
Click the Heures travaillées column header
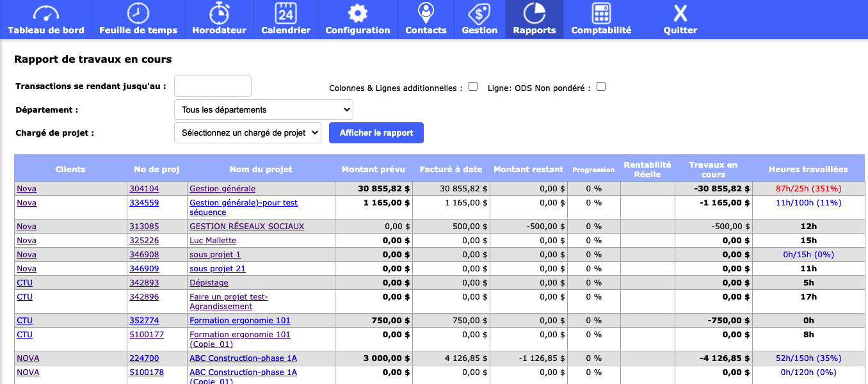[808, 170]
